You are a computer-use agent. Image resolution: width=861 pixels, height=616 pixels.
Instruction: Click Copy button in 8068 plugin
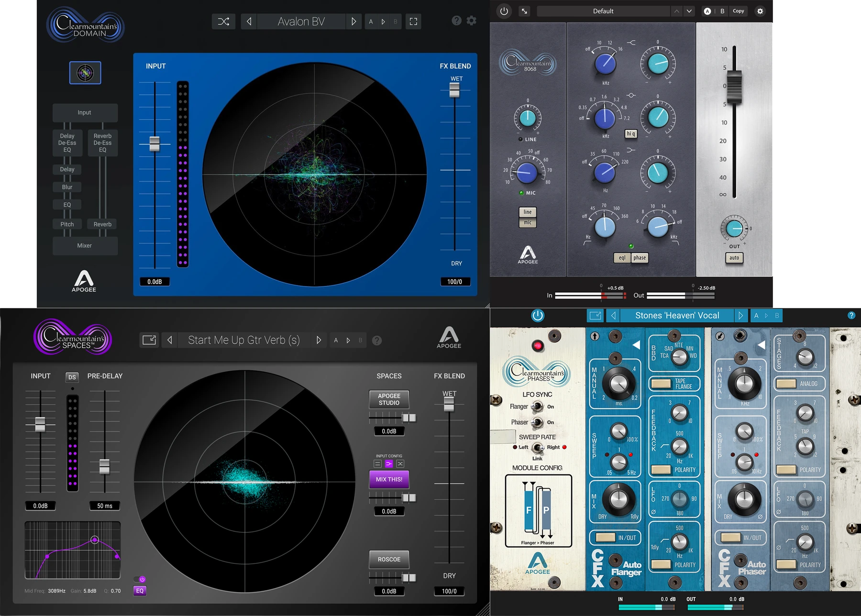click(739, 11)
